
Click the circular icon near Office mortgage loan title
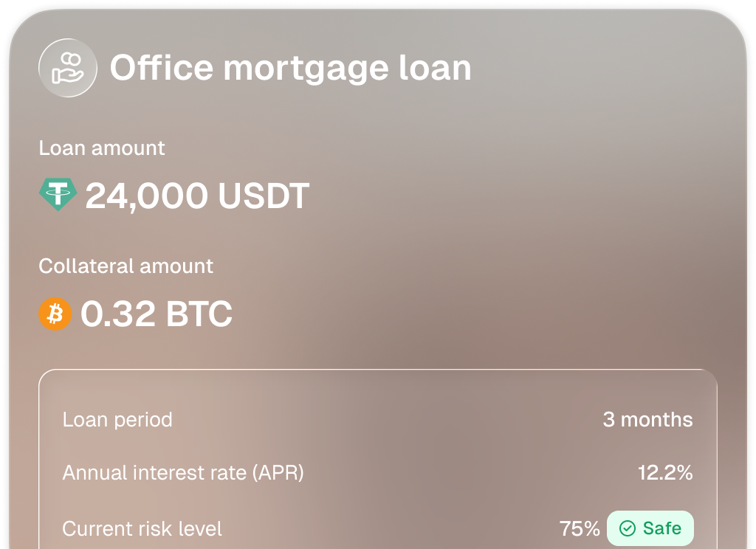tap(68, 67)
